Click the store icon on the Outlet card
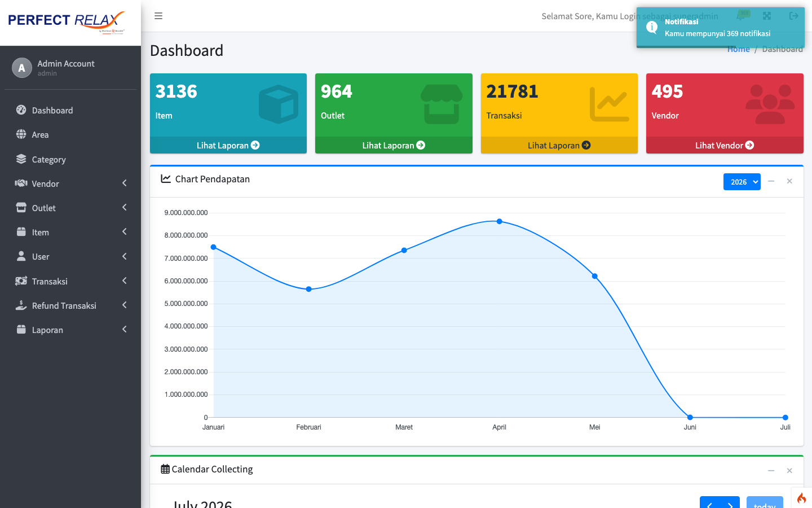The height and width of the screenshot is (508, 812). point(442,104)
